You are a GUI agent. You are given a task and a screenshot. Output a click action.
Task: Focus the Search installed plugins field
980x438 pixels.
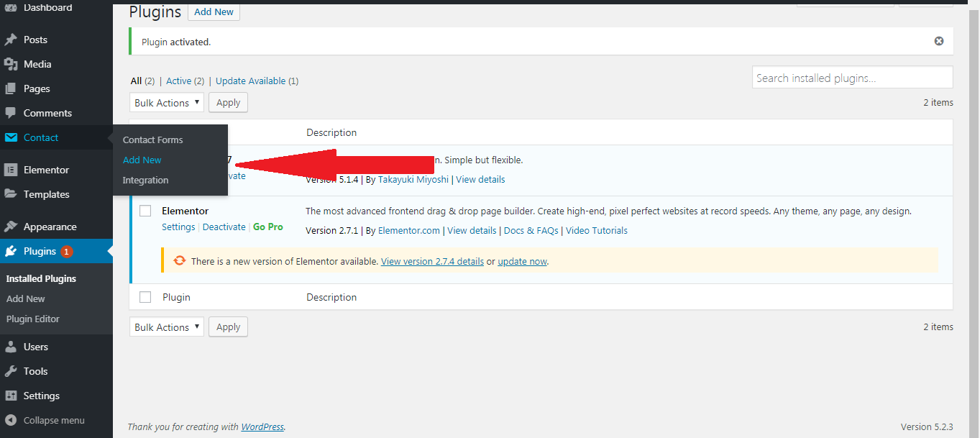[853, 78]
